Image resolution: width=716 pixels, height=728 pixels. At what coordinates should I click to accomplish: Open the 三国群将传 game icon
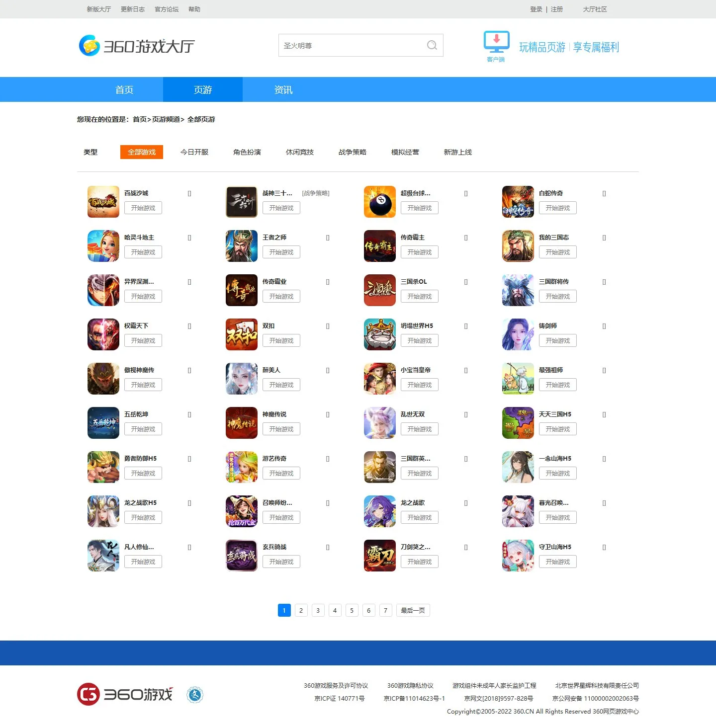tap(518, 290)
